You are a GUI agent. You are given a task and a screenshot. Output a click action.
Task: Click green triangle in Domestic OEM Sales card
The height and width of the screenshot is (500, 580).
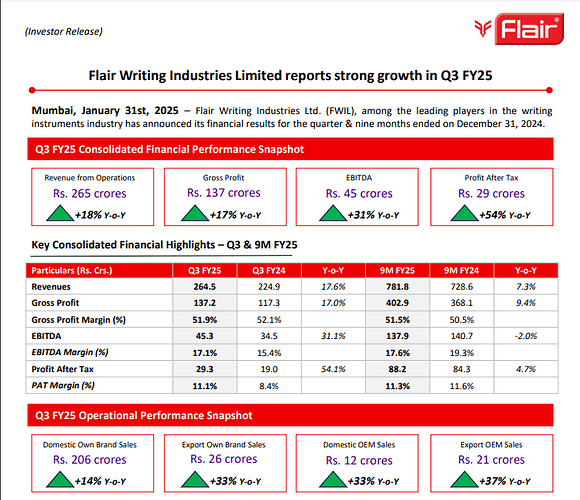point(333,479)
